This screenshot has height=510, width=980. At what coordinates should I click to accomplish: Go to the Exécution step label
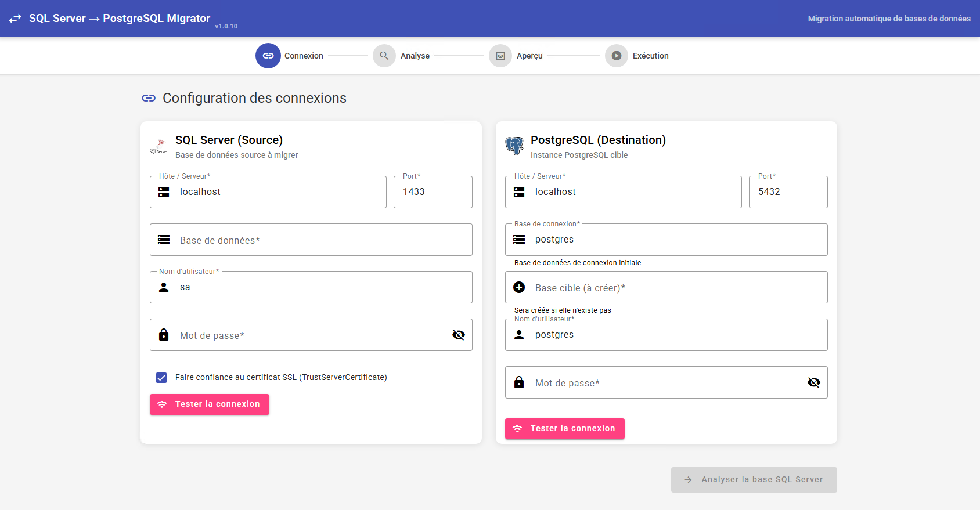(651, 56)
